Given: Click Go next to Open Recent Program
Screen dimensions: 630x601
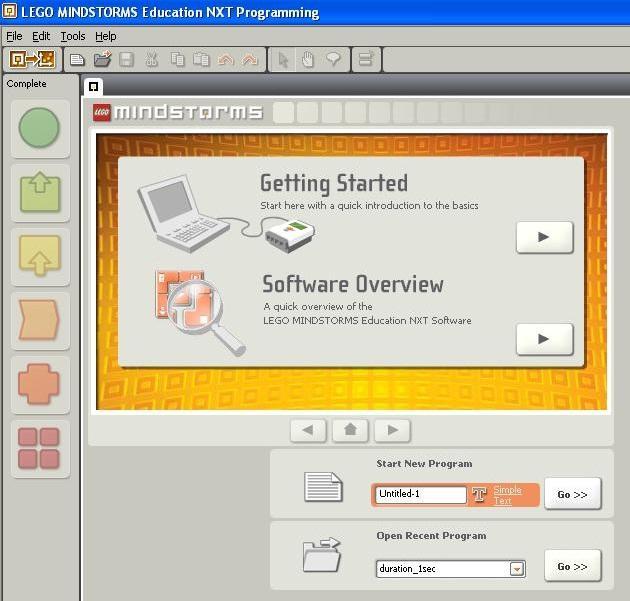Looking at the screenshot, I should [573, 566].
